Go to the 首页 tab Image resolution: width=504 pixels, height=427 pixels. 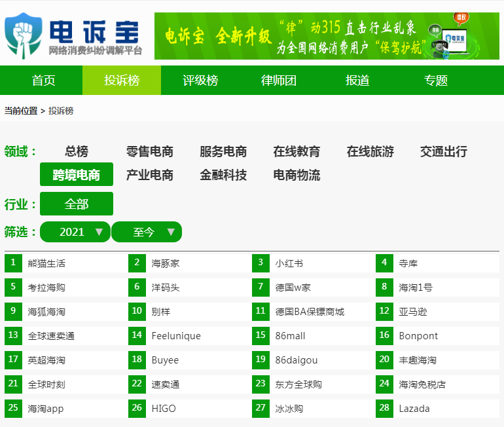43,81
